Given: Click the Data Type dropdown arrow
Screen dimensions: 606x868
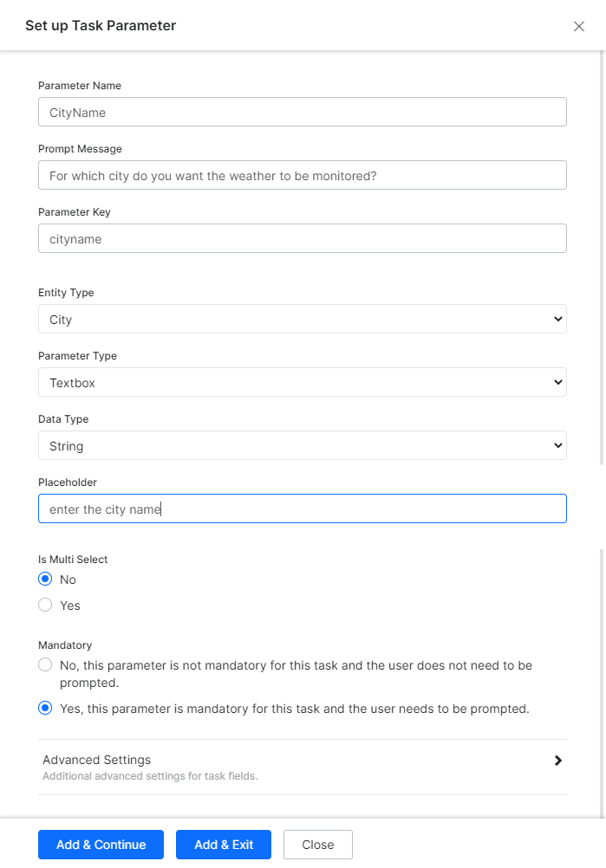Looking at the screenshot, I should tap(557, 445).
